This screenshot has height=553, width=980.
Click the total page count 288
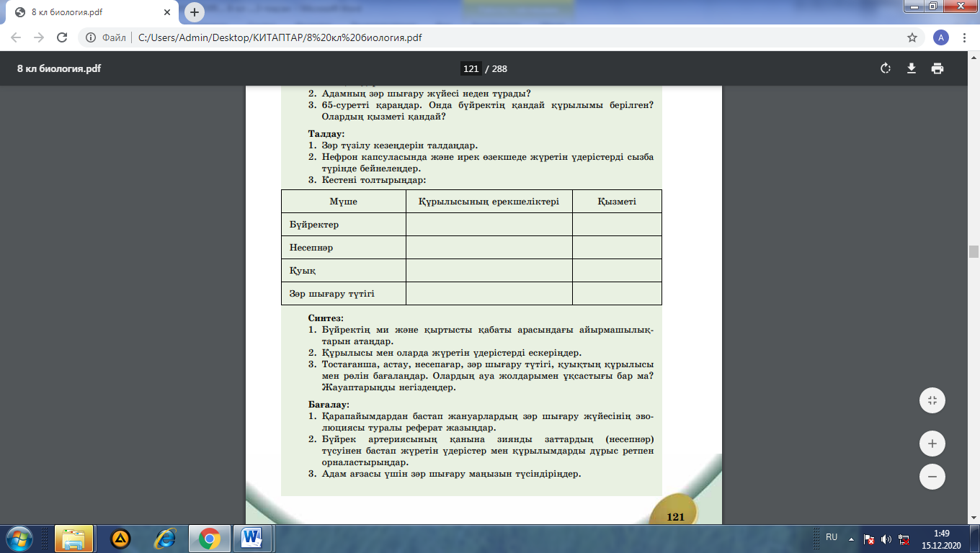[x=499, y=69]
